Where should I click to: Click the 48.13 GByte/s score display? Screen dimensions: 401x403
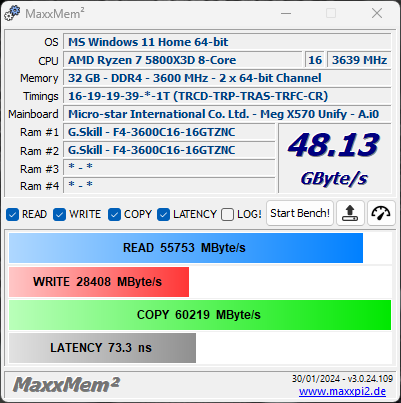[334, 158]
